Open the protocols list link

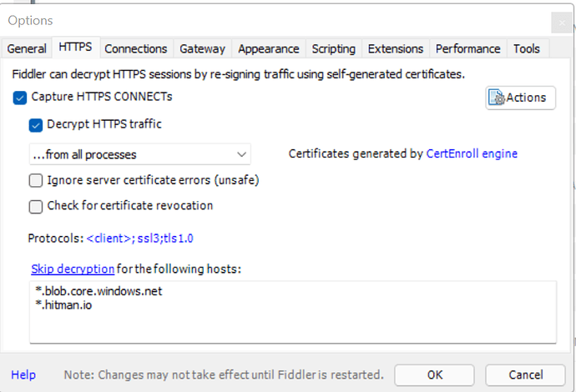(x=140, y=239)
